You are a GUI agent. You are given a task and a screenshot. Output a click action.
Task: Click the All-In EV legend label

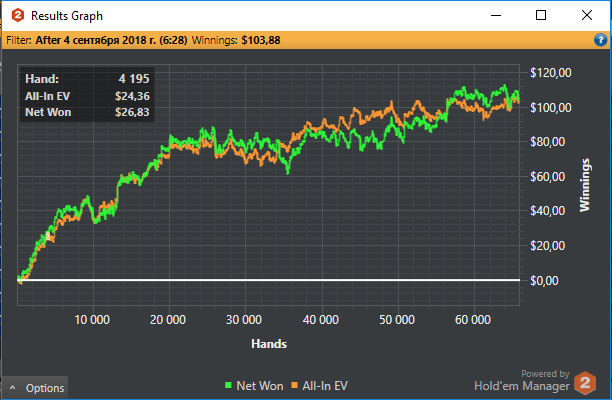tap(325, 386)
